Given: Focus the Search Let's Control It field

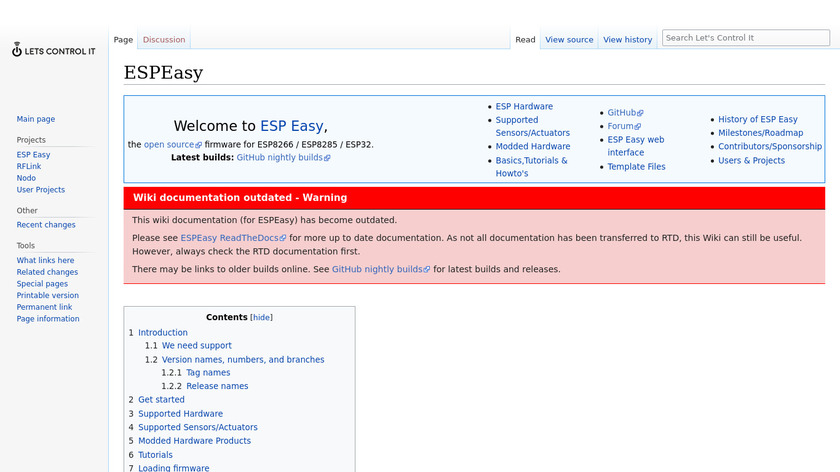Looking at the screenshot, I should (746, 38).
